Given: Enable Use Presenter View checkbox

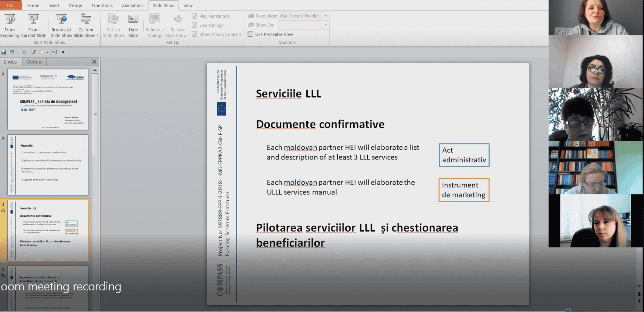Looking at the screenshot, I should (x=250, y=34).
